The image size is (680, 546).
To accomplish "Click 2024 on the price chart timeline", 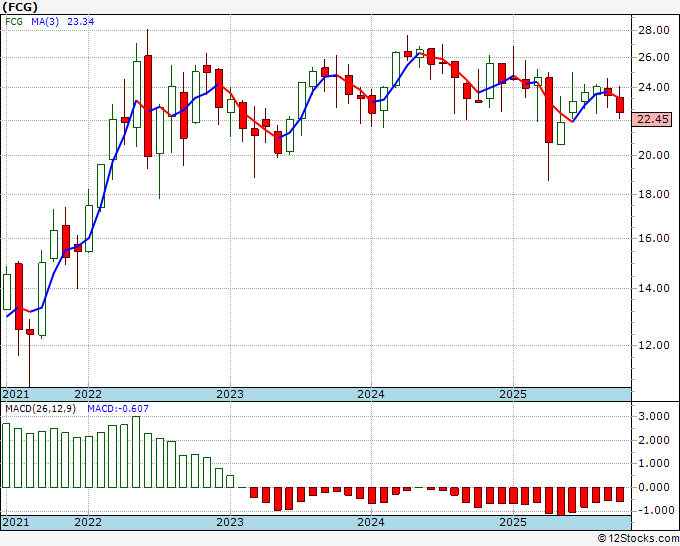I will (x=371, y=394).
